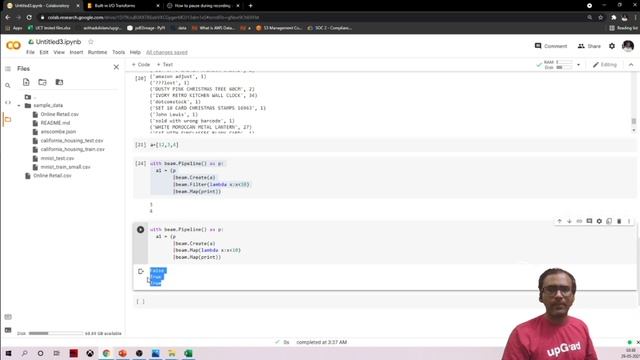Screen dimensions: 640x360
Task: Switch the Editing mode button
Action: point(605,64)
